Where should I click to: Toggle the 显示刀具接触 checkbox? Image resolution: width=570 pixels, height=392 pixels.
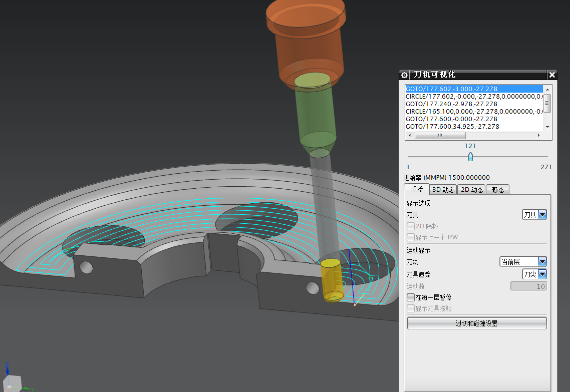[411, 308]
